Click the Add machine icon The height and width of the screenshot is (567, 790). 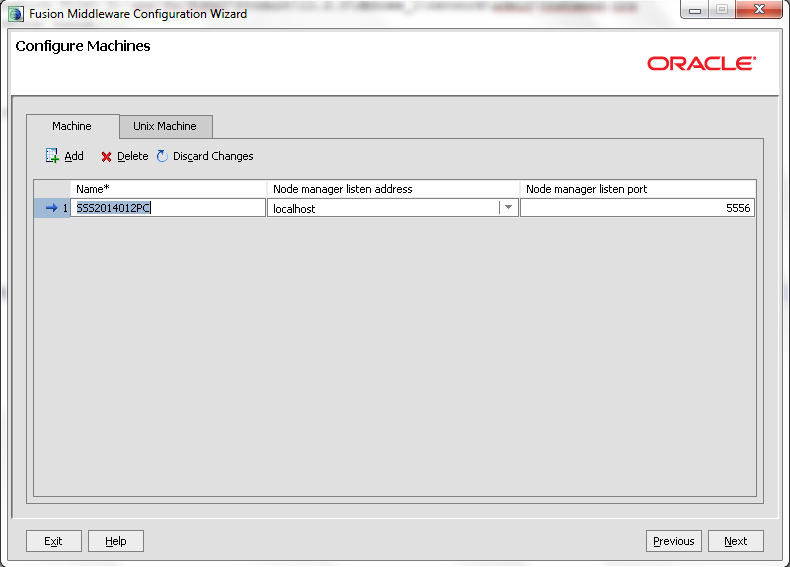pyautogui.click(x=52, y=156)
